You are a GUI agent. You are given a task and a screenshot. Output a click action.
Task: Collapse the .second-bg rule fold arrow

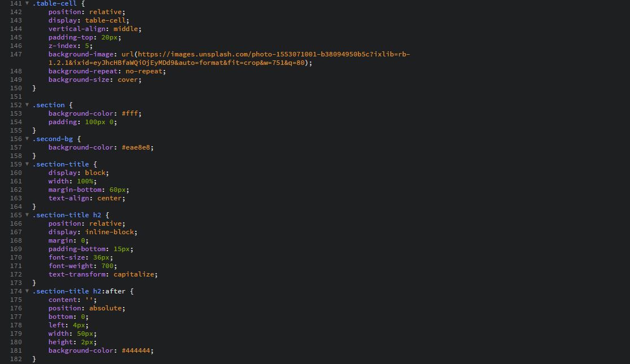(27, 139)
